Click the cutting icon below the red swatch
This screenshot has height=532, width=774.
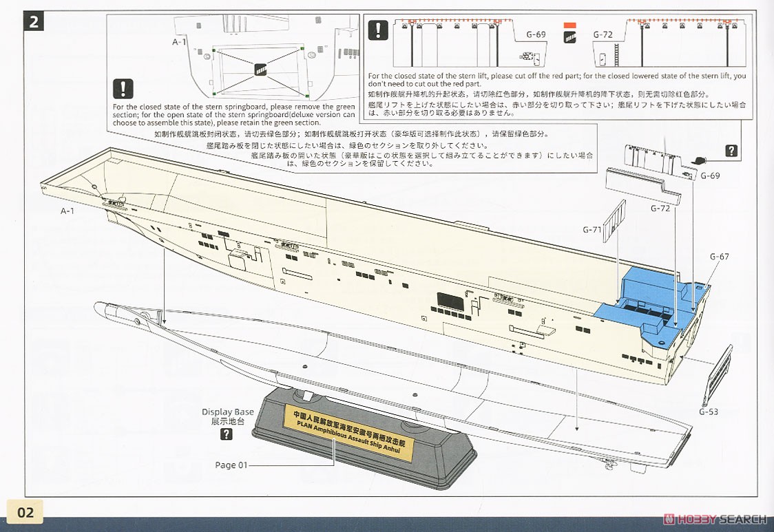pos(569,37)
